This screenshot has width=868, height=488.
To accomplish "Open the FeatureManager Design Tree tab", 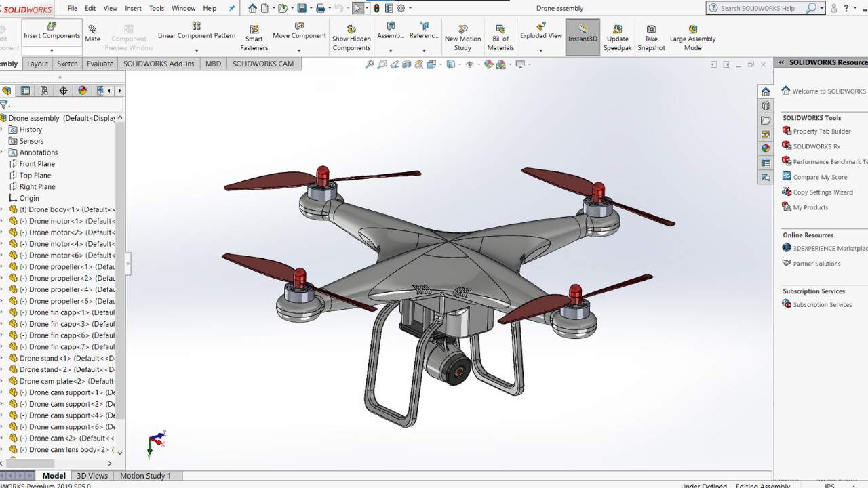I will (x=7, y=90).
